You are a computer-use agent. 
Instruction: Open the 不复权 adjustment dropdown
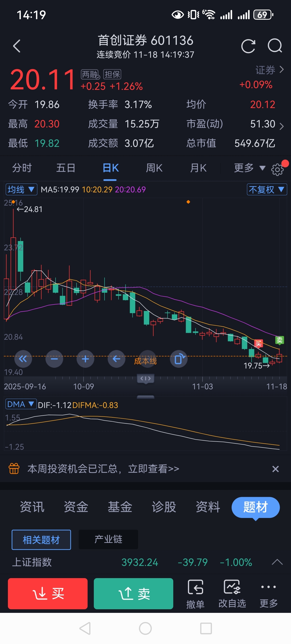[x=267, y=189]
